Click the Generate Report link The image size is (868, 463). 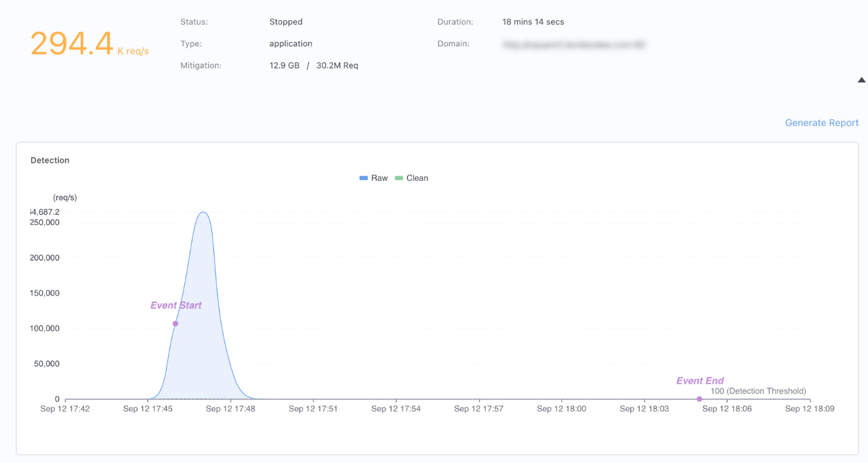(821, 123)
